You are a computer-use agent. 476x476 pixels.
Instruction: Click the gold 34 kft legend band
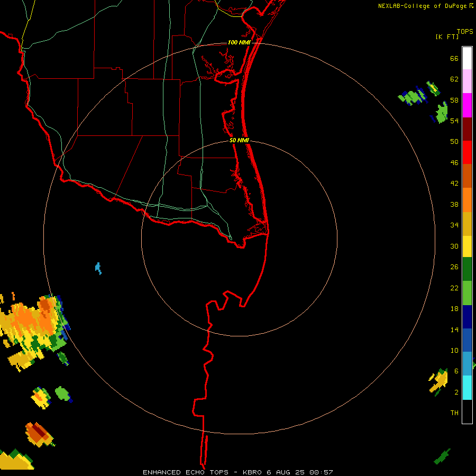467,224
